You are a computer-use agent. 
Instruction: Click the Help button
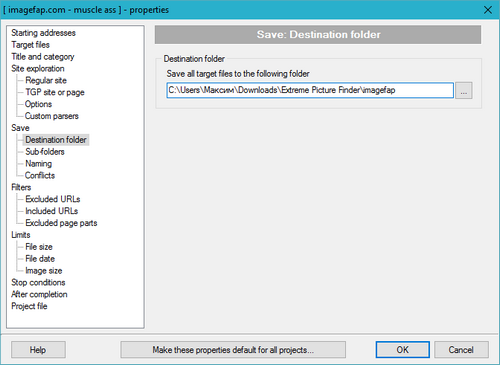point(38,350)
